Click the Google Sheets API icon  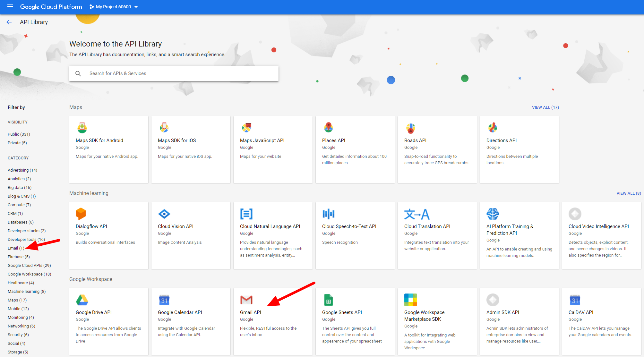tap(328, 300)
